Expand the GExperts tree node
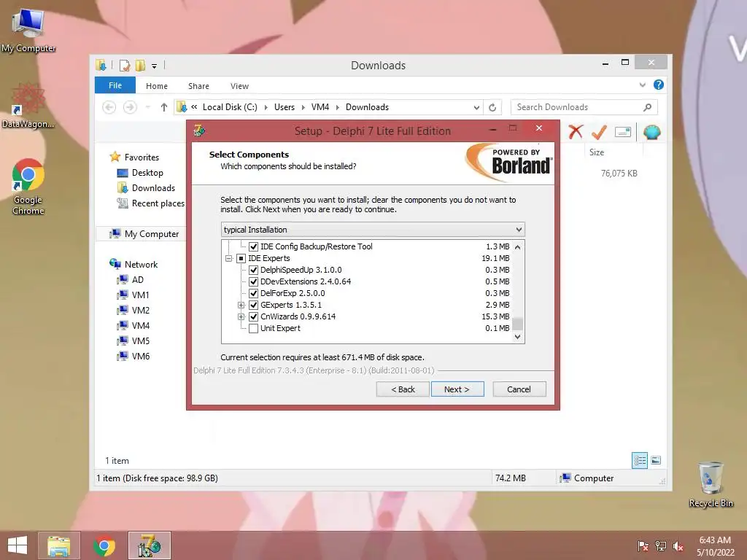 point(241,306)
